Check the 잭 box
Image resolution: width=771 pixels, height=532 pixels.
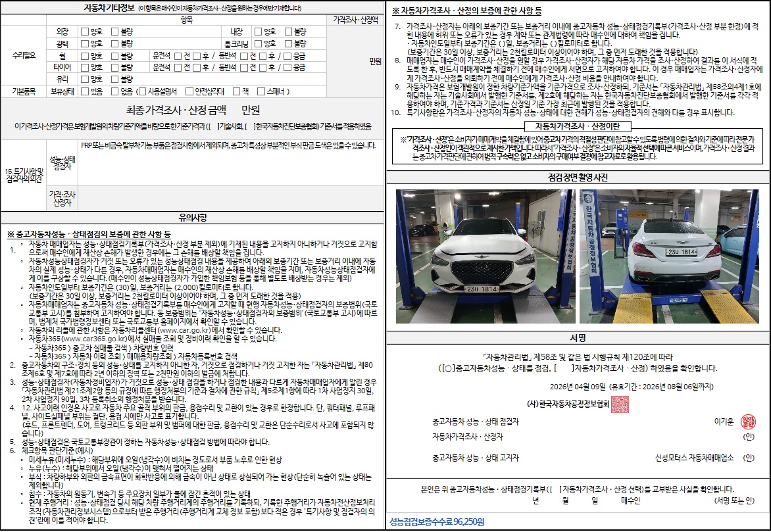tap(237, 91)
